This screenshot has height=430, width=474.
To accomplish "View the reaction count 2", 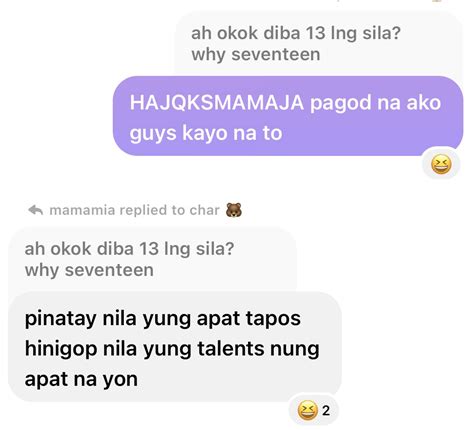I will coord(326,411).
